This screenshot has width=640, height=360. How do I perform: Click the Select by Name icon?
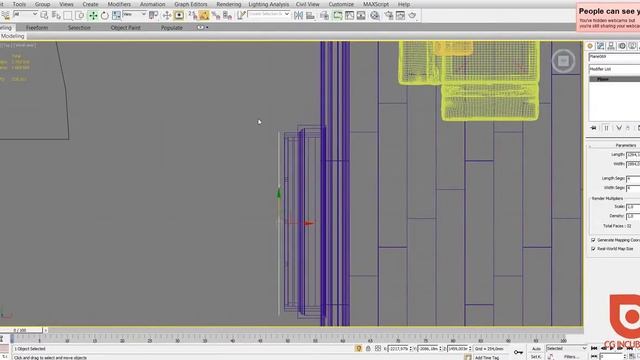coord(56,16)
